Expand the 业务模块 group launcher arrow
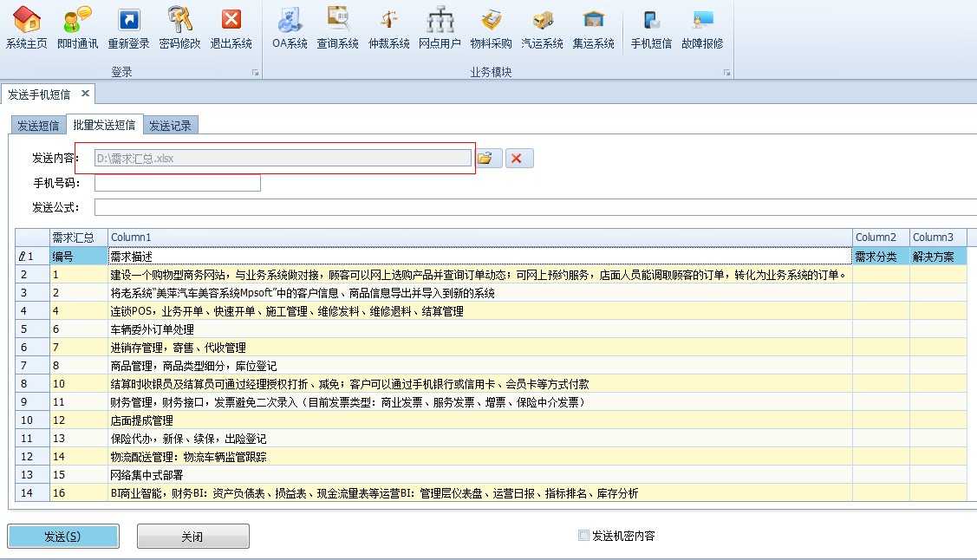 [726, 73]
